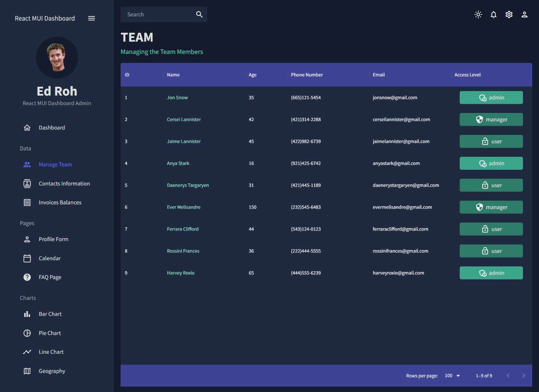Click the light/dark mode toggle icon
The height and width of the screenshot is (392, 539).
(478, 14)
